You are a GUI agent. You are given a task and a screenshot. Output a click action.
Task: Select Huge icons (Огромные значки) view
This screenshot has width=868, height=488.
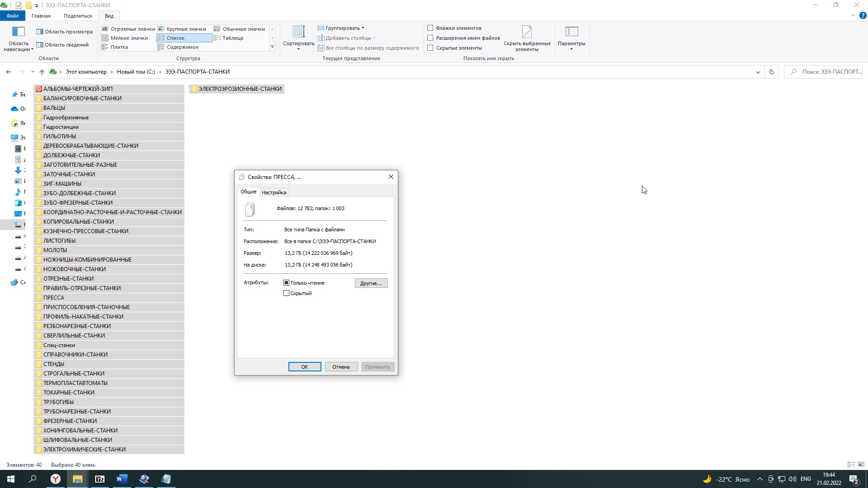pos(128,29)
